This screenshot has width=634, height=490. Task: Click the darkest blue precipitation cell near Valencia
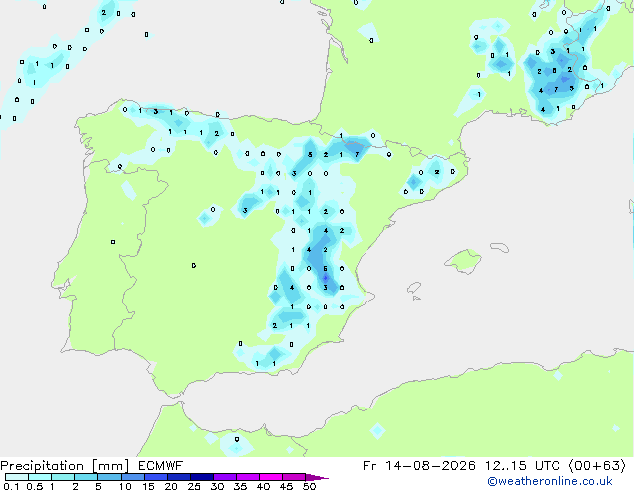pos(326,278)
